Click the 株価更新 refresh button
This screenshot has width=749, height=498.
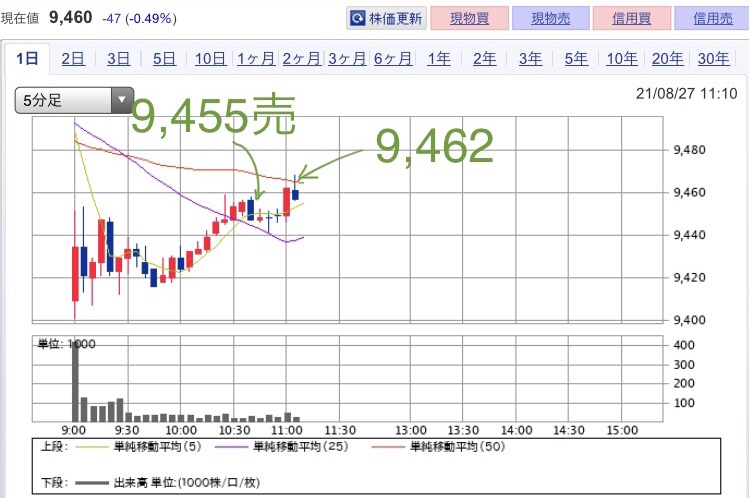(386, 19)
